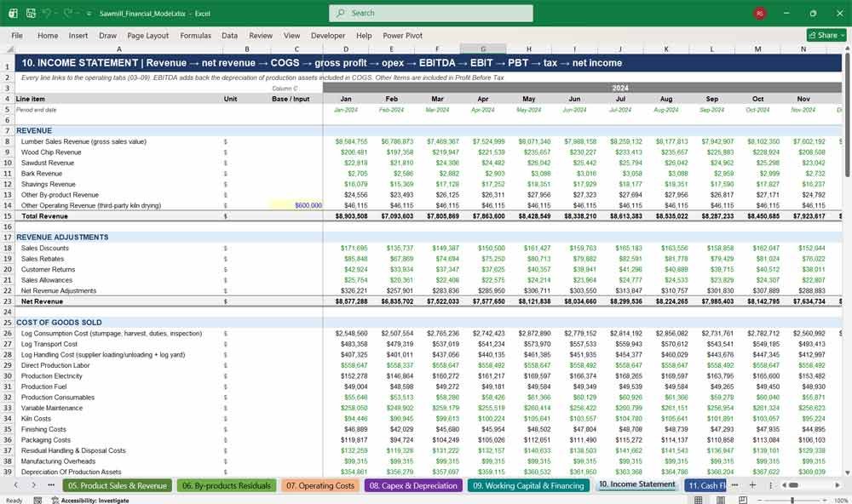Image resolution: width=852 pixels, height=504 pixels.
Task: Click the Base / Input column heading
Action: 291,99
